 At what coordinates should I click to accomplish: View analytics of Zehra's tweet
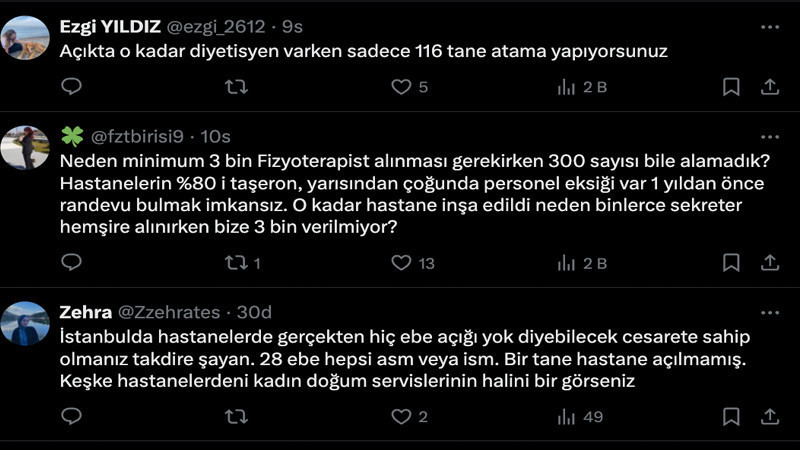click(566, 416)
